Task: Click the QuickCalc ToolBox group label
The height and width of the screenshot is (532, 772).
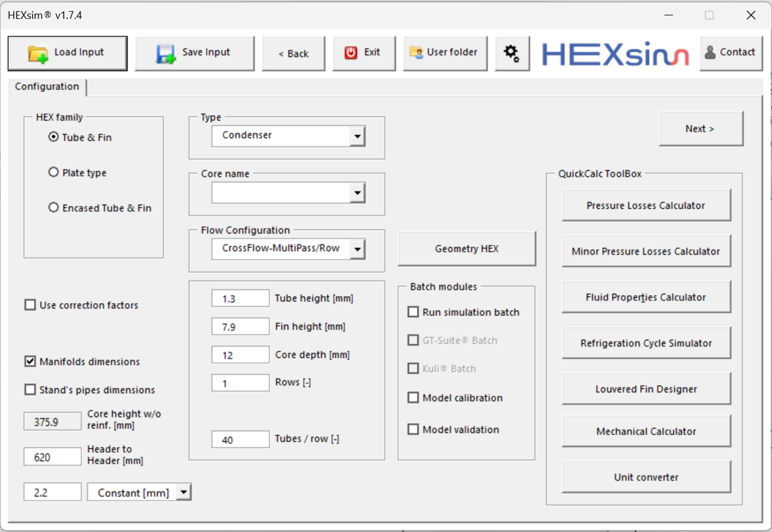Action: point(600,174)
